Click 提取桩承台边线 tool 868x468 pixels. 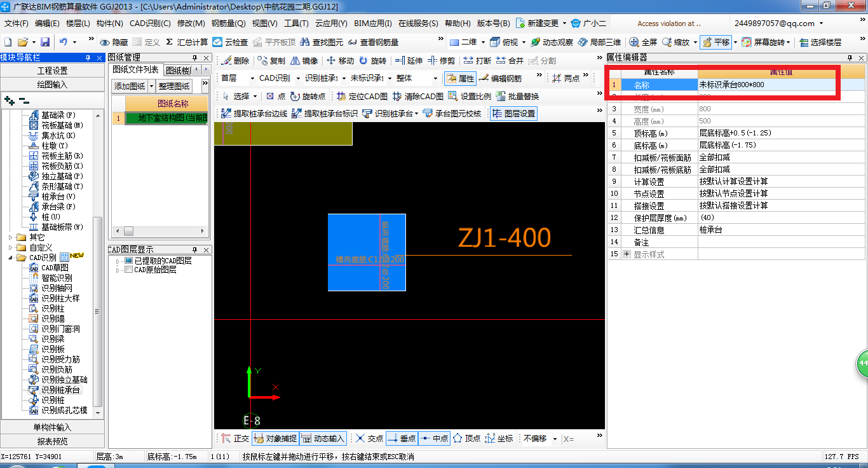tap(254, 114)
